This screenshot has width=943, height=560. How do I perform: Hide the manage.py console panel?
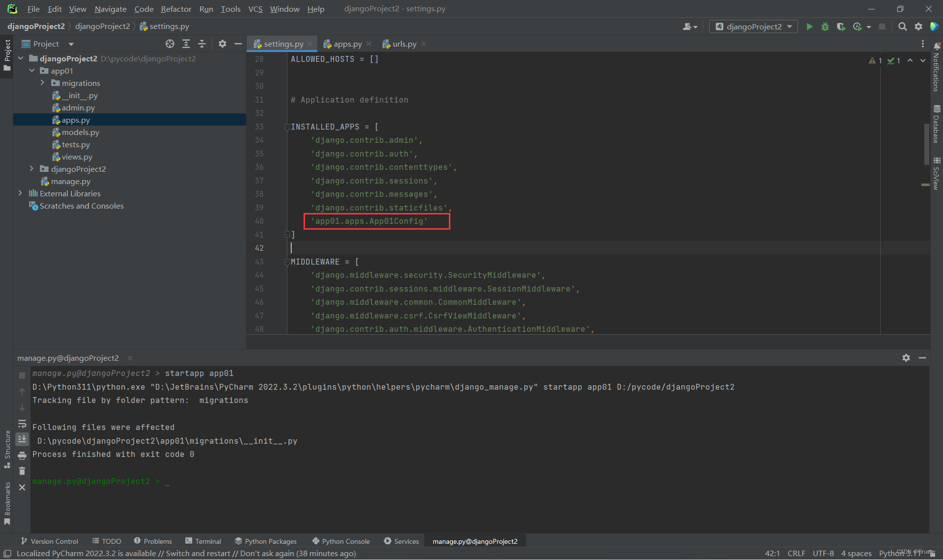click(922, 358)
